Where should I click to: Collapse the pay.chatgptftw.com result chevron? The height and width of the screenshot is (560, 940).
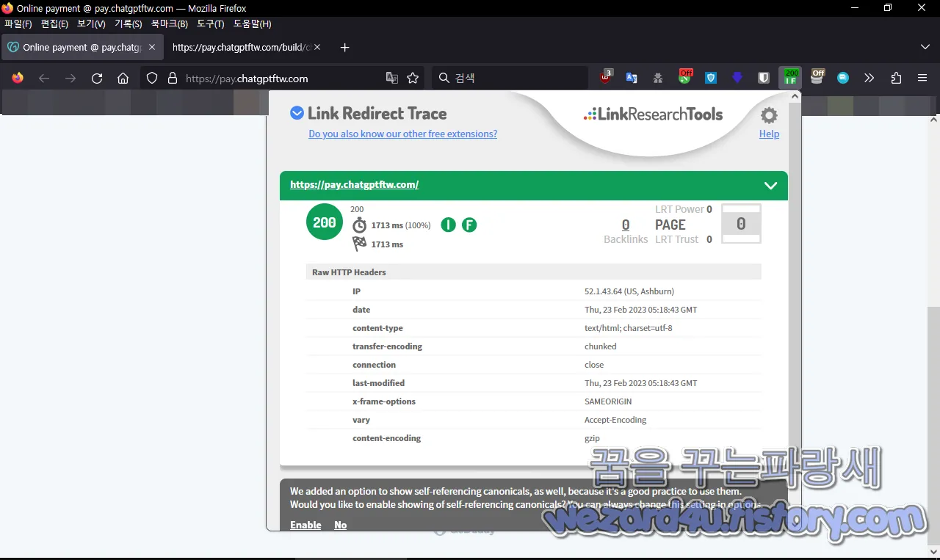[x=770, y=185]
